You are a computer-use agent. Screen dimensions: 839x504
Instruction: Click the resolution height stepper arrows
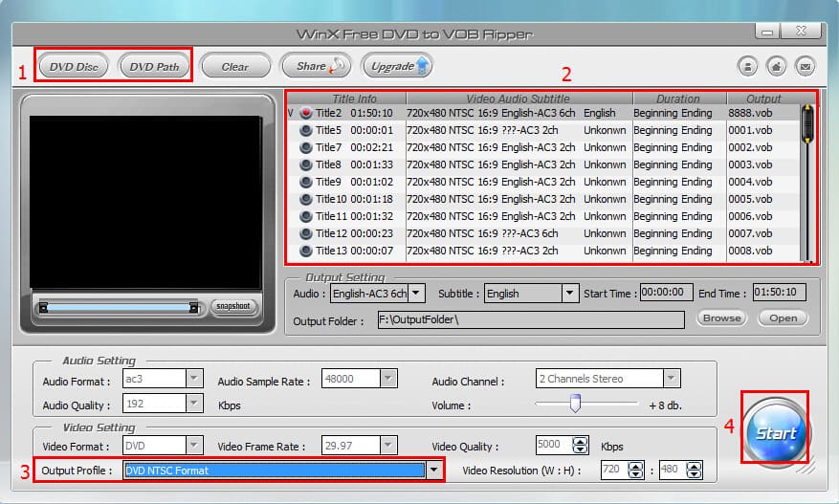(x=694, y=471)
